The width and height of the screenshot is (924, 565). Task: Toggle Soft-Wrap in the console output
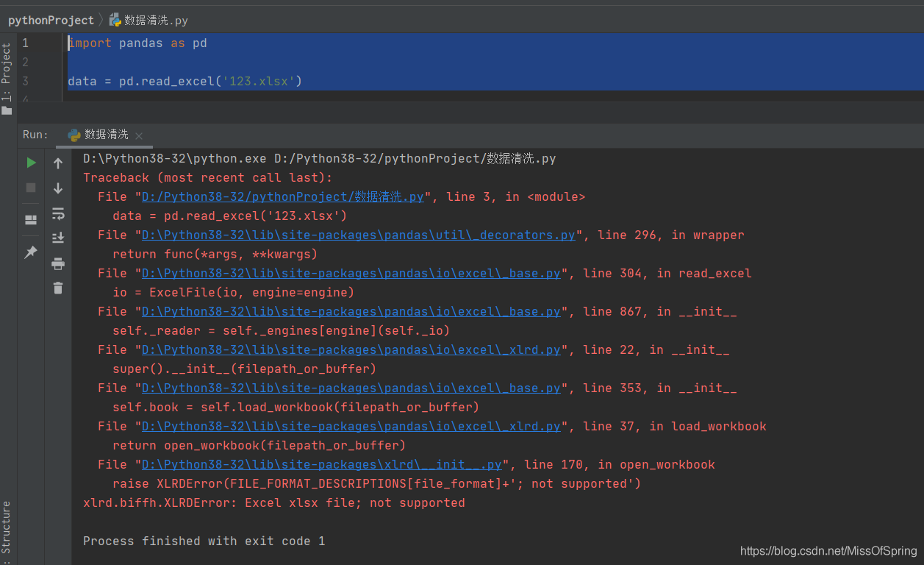click(58, 213)
